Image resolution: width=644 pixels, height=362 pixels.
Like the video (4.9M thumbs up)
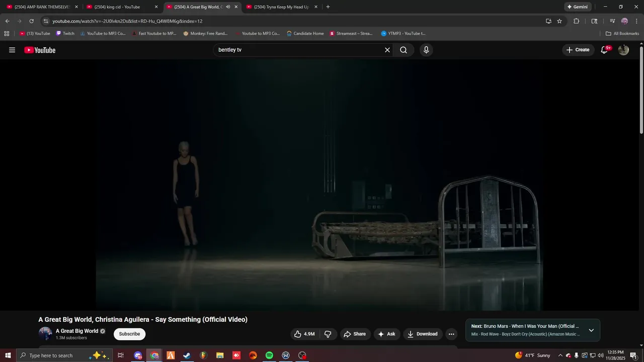305,334
